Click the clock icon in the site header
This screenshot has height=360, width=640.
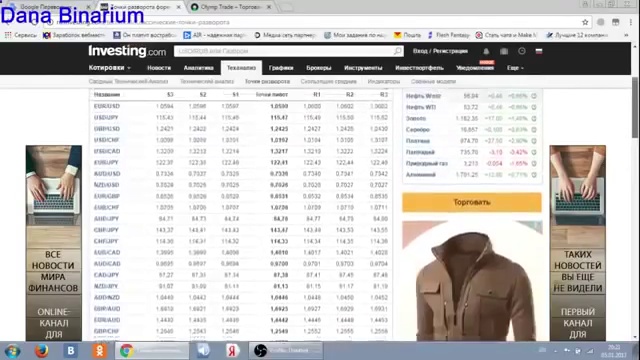pos(522,51)
